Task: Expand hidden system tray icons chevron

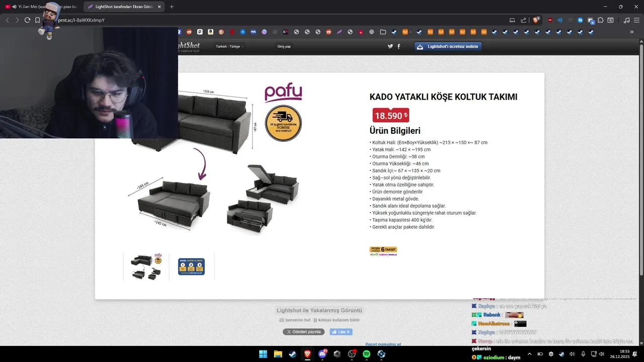Action: 529,354
